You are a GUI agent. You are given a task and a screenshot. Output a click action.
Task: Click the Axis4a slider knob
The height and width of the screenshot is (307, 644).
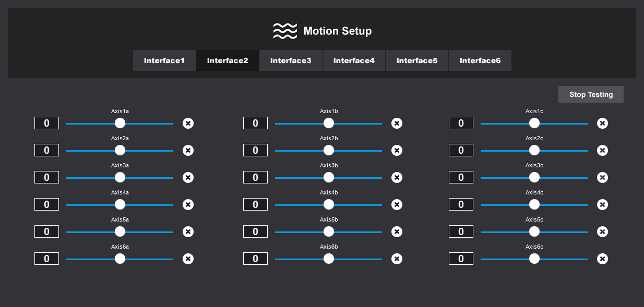click(x=120, y=204)
